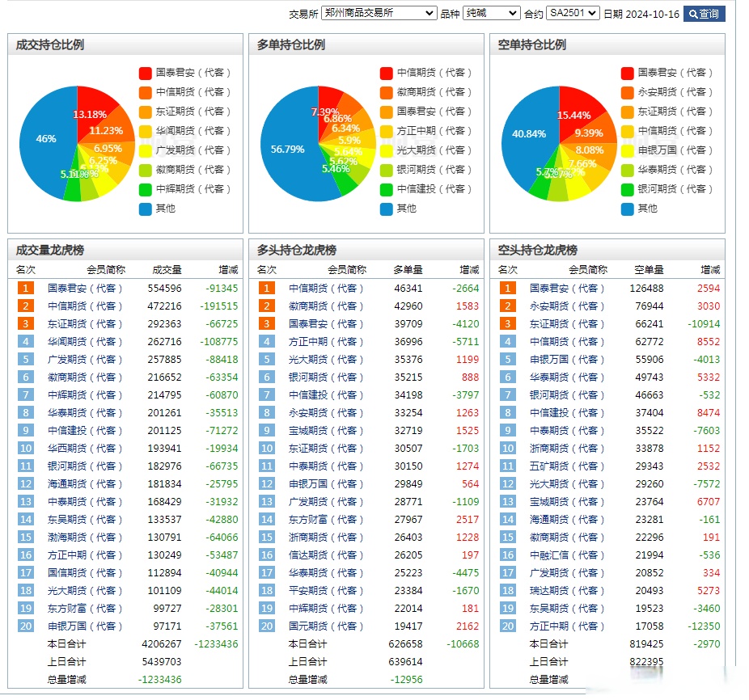Open 宝城期货（代客） in 多头持仓龙虎榜
Image resolution: width=749 pixels, height=700 pixels.
point(326,431)
